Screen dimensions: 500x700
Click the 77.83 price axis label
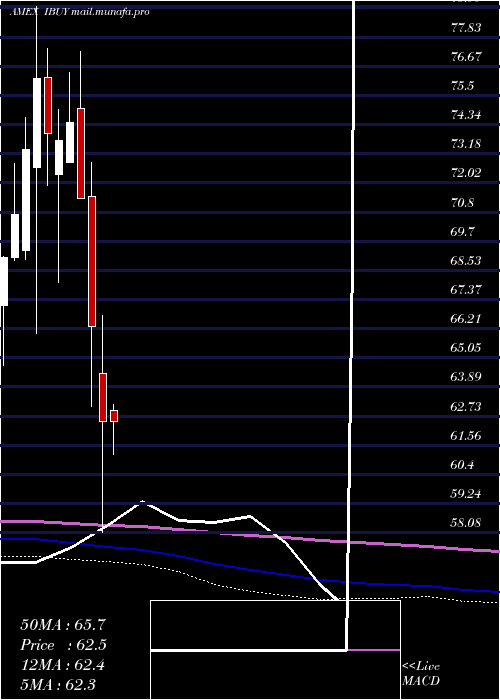466,28
